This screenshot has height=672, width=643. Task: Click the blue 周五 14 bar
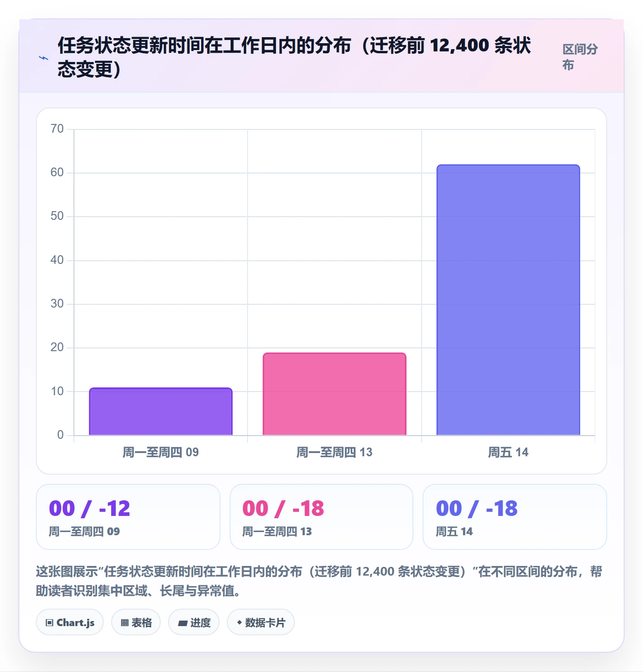[x=508, y=300]
